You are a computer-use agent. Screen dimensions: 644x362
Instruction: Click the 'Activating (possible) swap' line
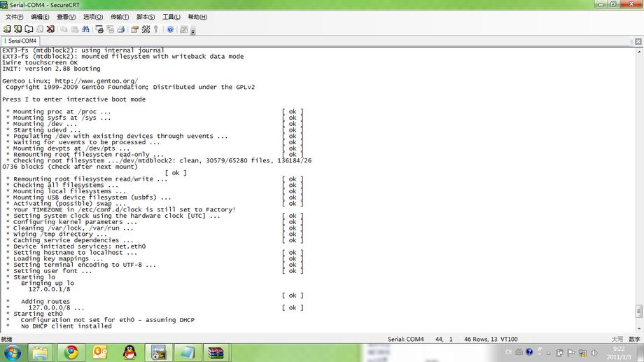(69, 203)
